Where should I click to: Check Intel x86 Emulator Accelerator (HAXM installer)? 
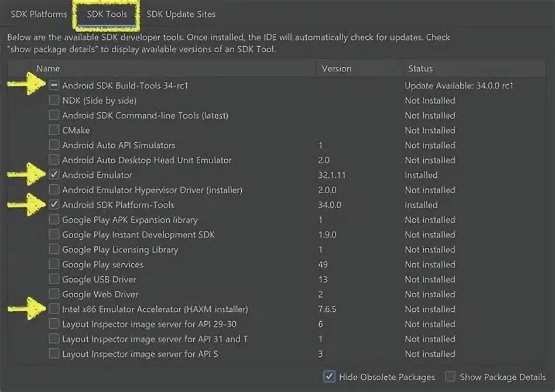[54, 309]
